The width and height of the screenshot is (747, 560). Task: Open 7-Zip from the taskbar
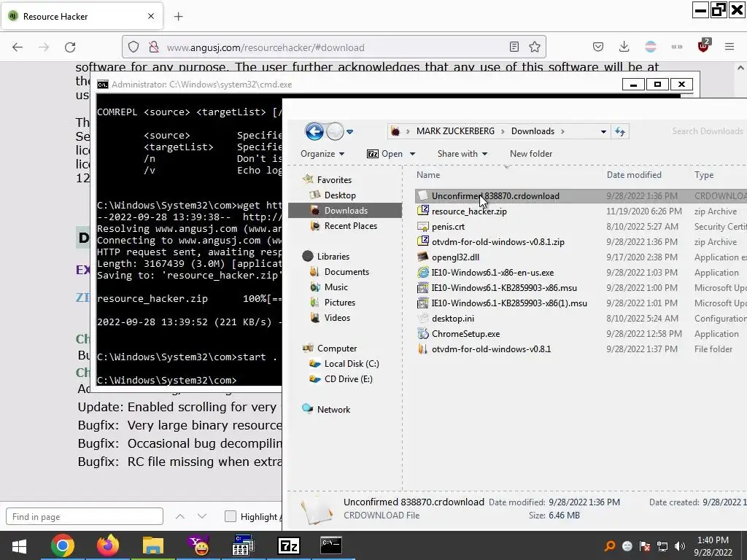pyautogui.click(x=288, y=545)
